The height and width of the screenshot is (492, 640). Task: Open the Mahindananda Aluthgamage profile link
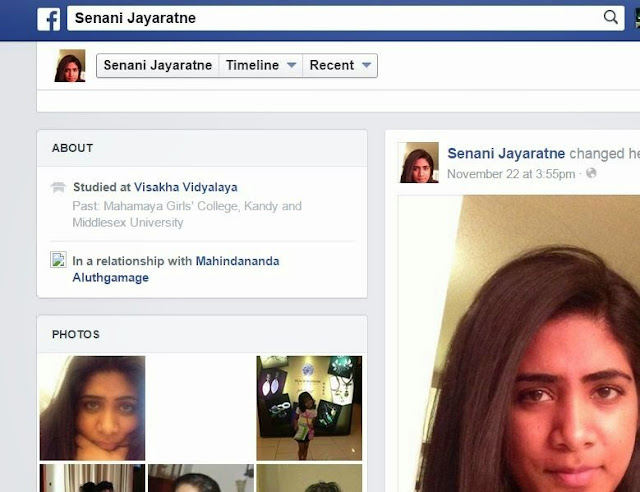176,269
